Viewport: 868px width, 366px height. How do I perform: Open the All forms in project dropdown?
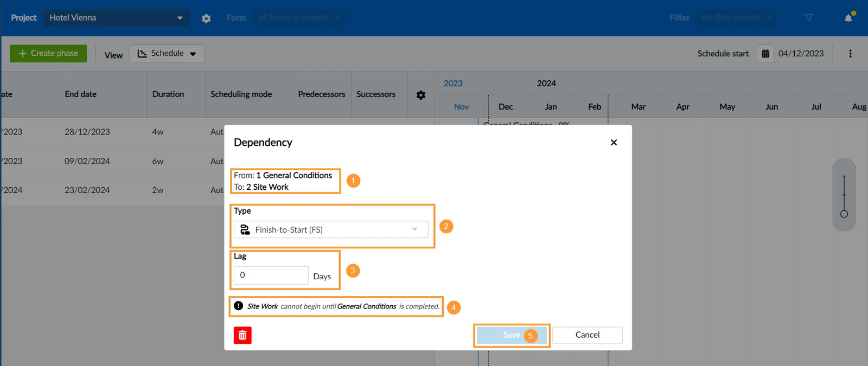[299, 18]
